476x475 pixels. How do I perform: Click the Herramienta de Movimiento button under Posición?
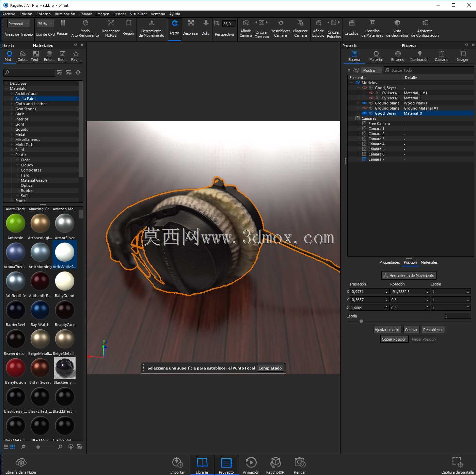click(x=409, y=276)
